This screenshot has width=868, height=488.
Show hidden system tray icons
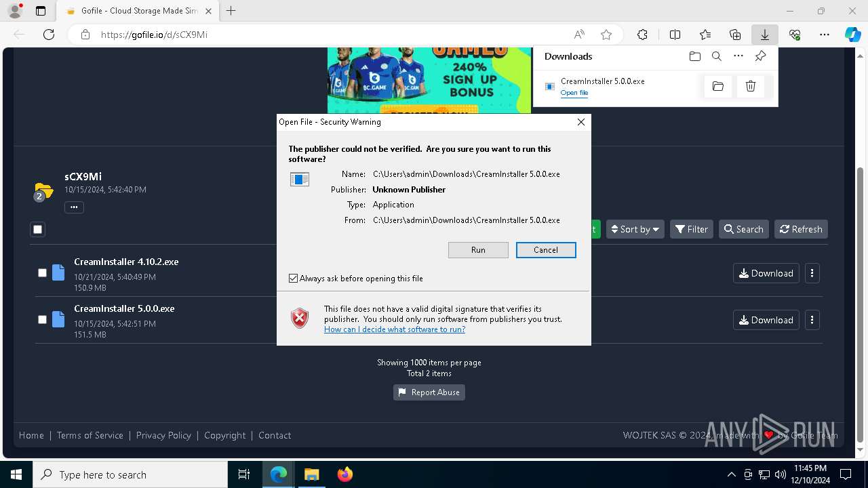click(731, 474)
